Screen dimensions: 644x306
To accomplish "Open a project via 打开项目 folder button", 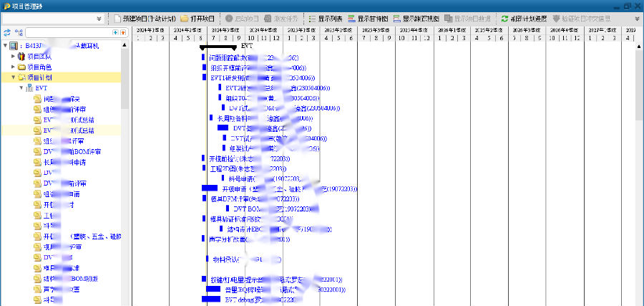I will tap(197, 19).
